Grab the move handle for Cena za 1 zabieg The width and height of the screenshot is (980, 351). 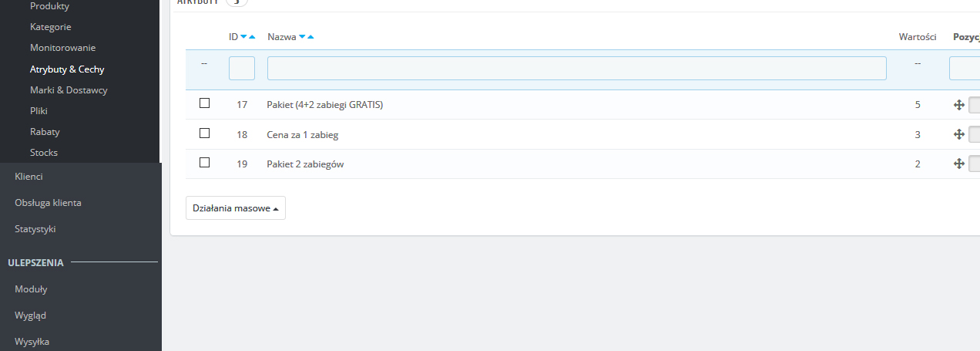pyautogui.click(x=959, y=134)
